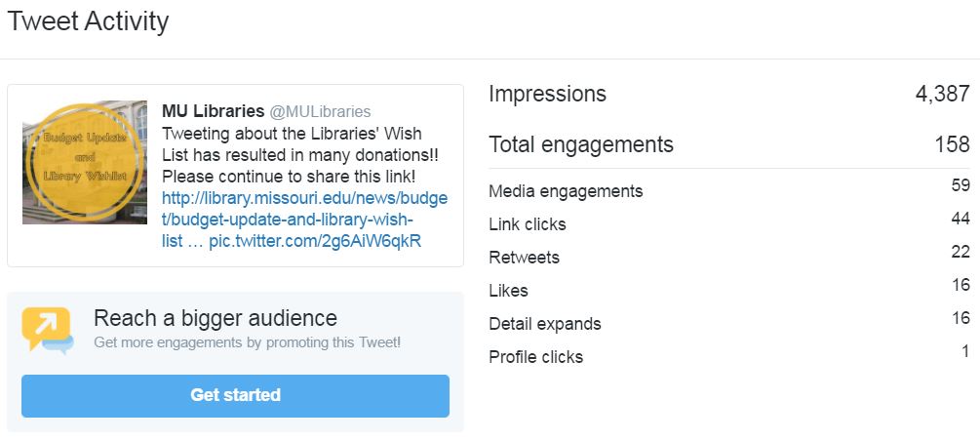Click the yellow promote speech-bubble icon
Image resolution: width=980 pixels, height=441 pixels.
(x=47, y=330)
